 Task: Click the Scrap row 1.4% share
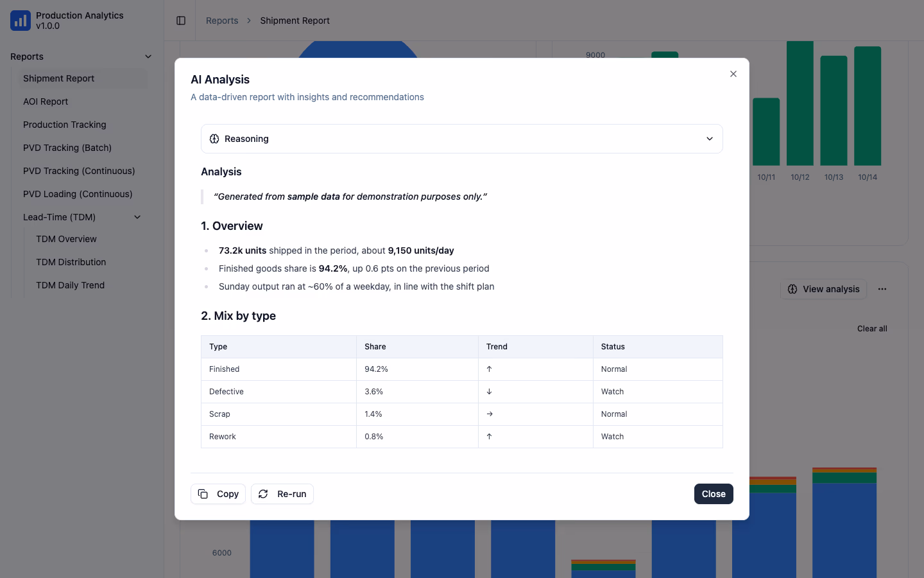(x=417, y=414)
